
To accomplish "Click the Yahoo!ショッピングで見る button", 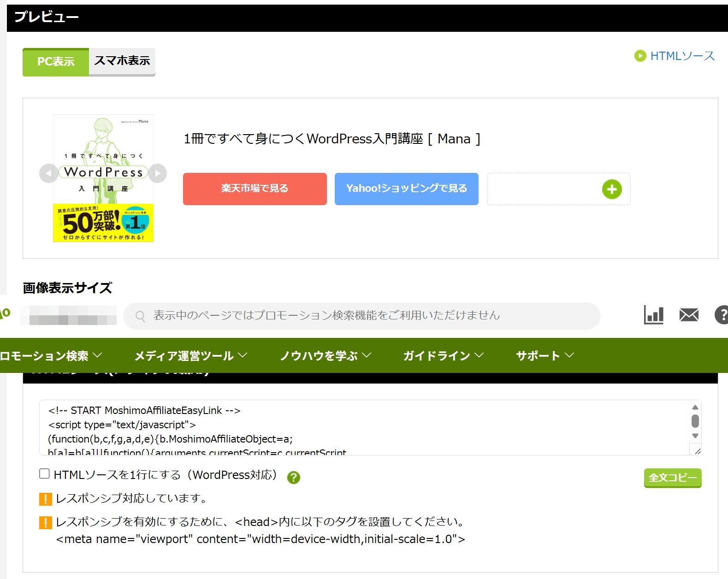I will pos(406,189).
